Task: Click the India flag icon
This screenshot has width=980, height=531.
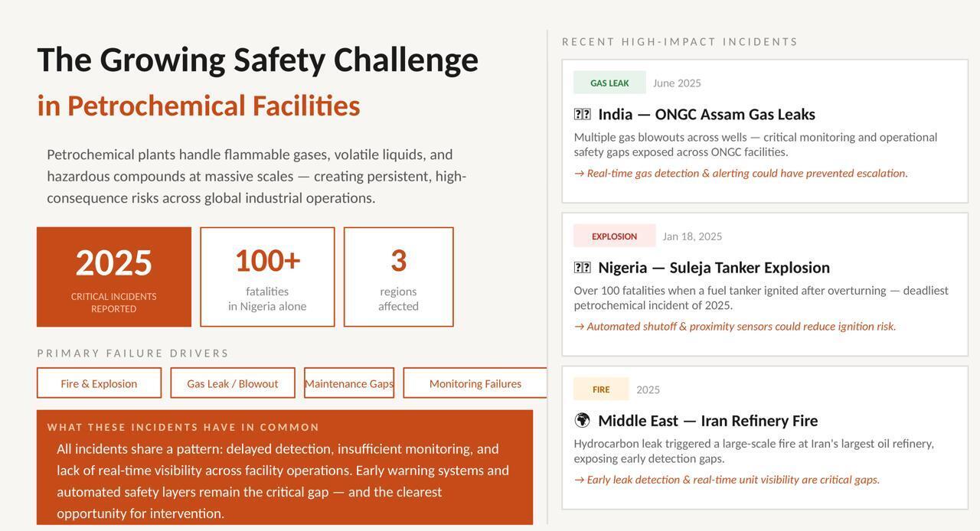Action: [x=582, y=115]
